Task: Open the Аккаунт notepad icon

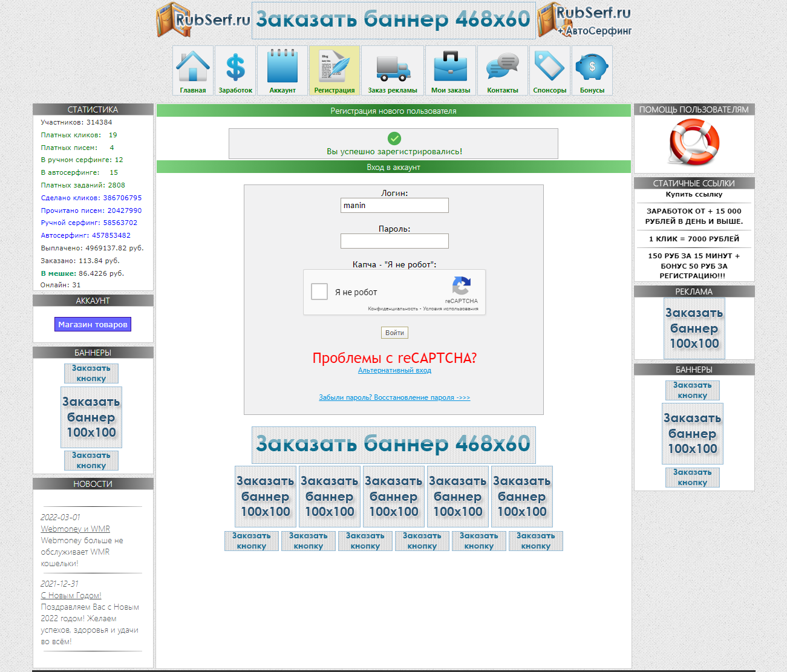Action: click(x=282, y=71)
